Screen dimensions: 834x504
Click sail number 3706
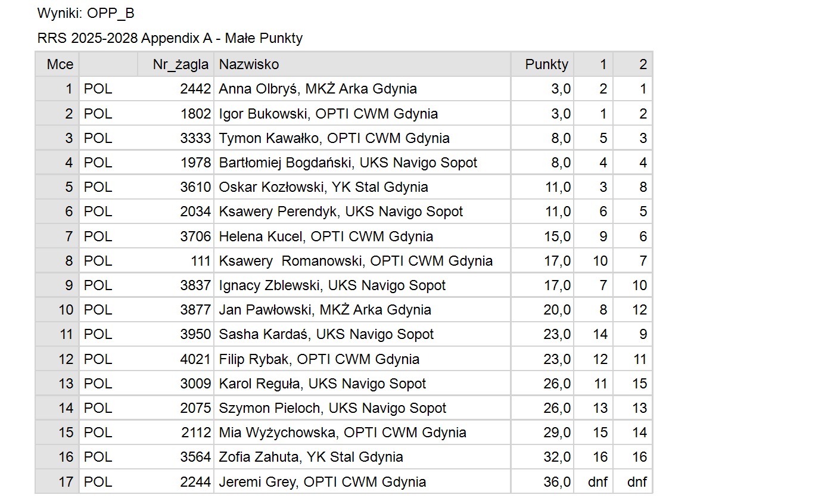pos(195,237)
